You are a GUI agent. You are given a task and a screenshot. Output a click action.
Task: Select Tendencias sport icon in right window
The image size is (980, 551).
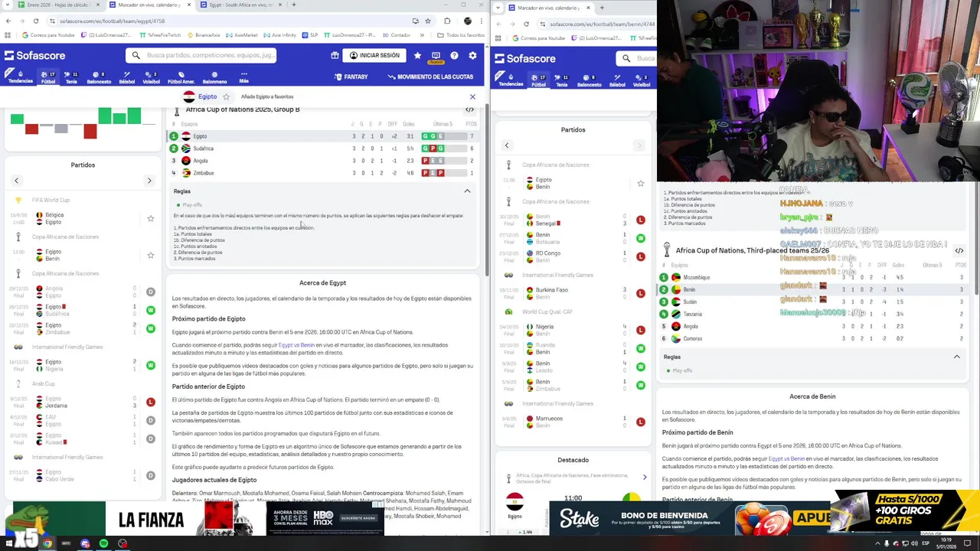click(x=511, y=80)
